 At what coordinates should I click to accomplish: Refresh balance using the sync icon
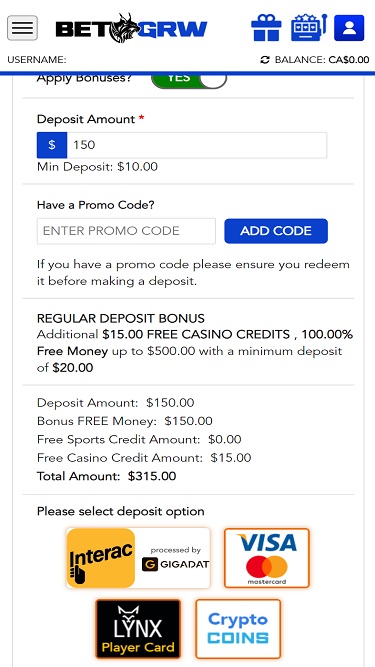265,60
